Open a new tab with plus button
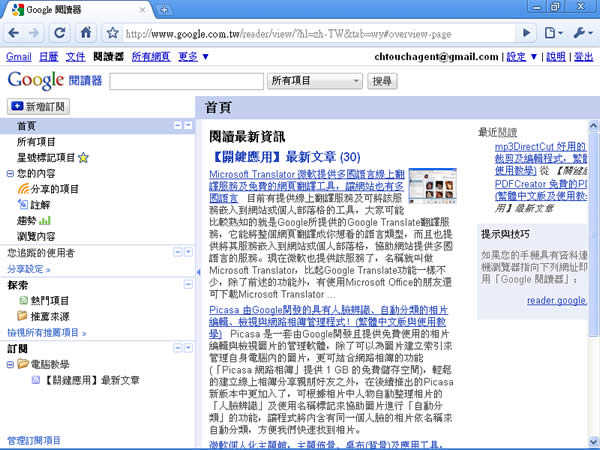Viewport: 600px width, 450px height. pyautogui.click(x=164, y=10)
